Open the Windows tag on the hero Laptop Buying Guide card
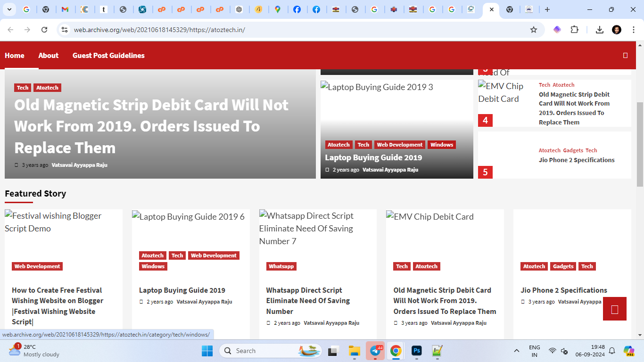 click(x=442, y=145)
